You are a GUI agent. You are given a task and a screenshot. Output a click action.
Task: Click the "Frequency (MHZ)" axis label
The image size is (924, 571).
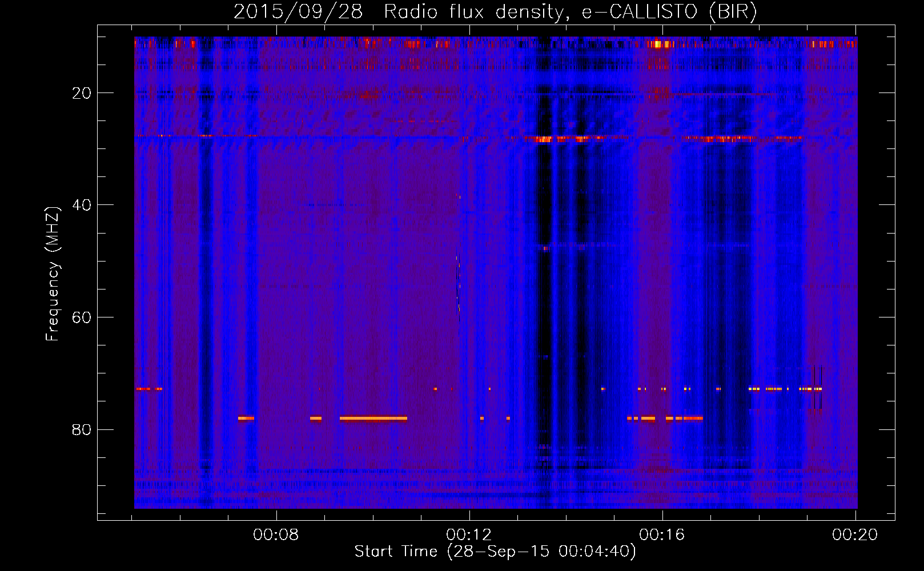[53, 274]
